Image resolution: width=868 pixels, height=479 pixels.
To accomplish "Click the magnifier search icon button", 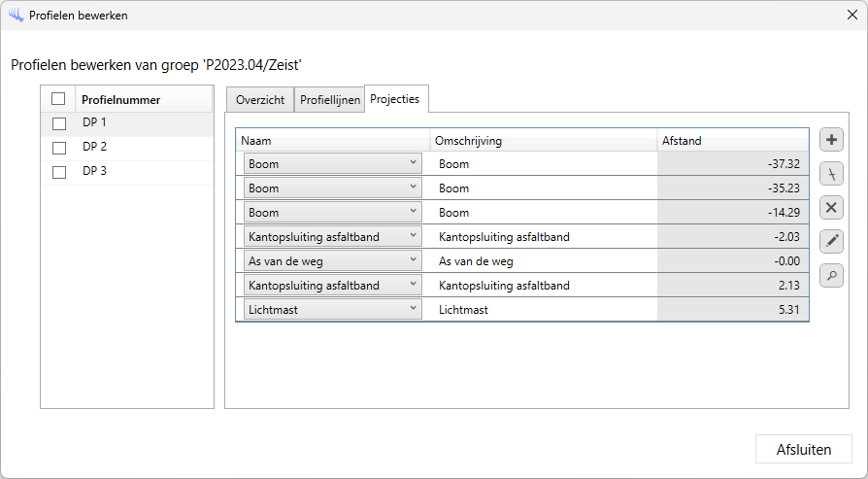I will click(831, 275).
